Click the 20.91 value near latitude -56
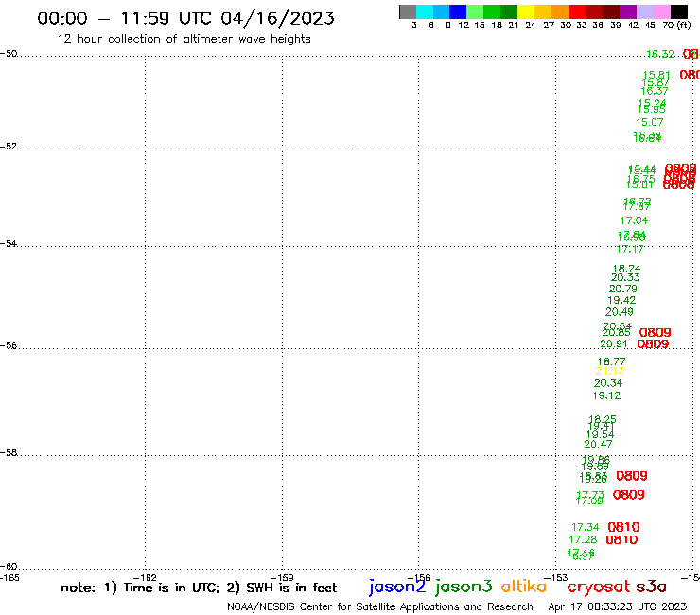 (x=614, y=343)
